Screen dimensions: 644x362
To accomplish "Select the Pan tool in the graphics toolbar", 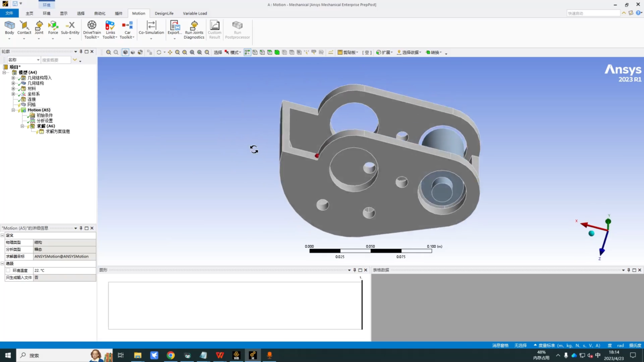I will pyautogui.click(x=170, y=53).
